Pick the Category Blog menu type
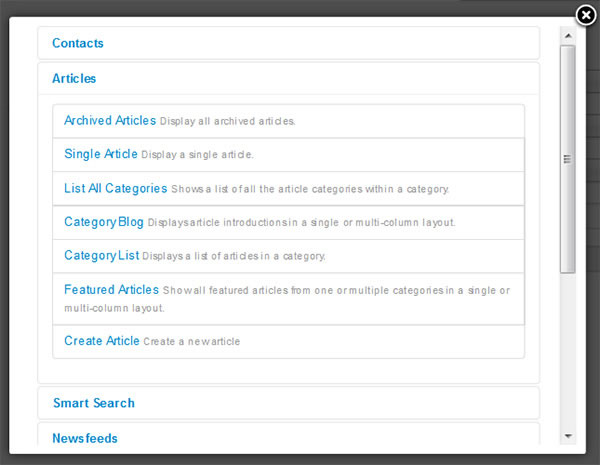The width and height of the screenshot is (600, 465). click(x=104, y=222)
